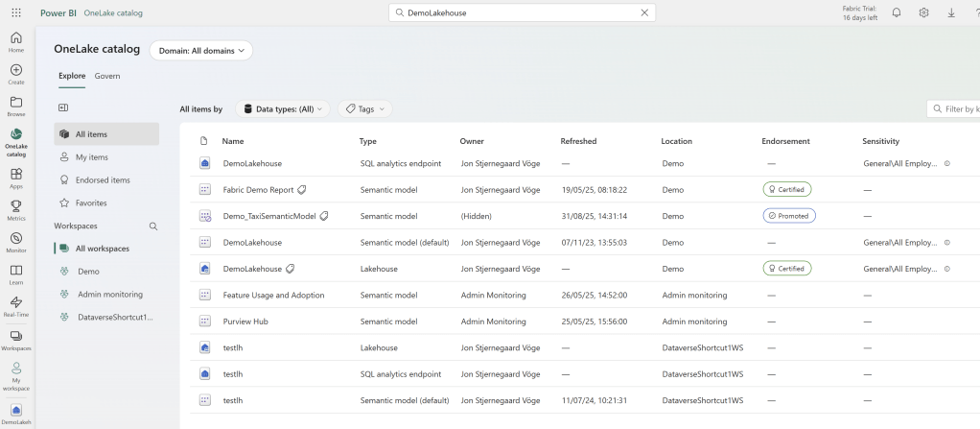Click the notifications bell icon
The image size is (980, 429).
pyautogui.click(x=896, y=13)
